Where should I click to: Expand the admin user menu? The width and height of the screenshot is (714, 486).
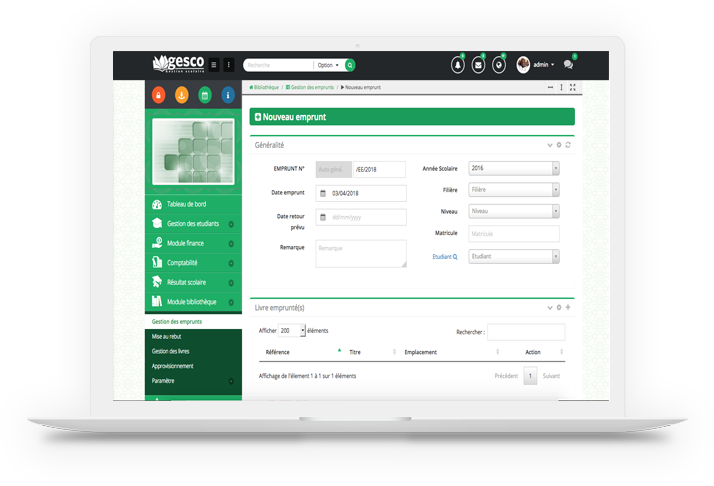point(535,65)
